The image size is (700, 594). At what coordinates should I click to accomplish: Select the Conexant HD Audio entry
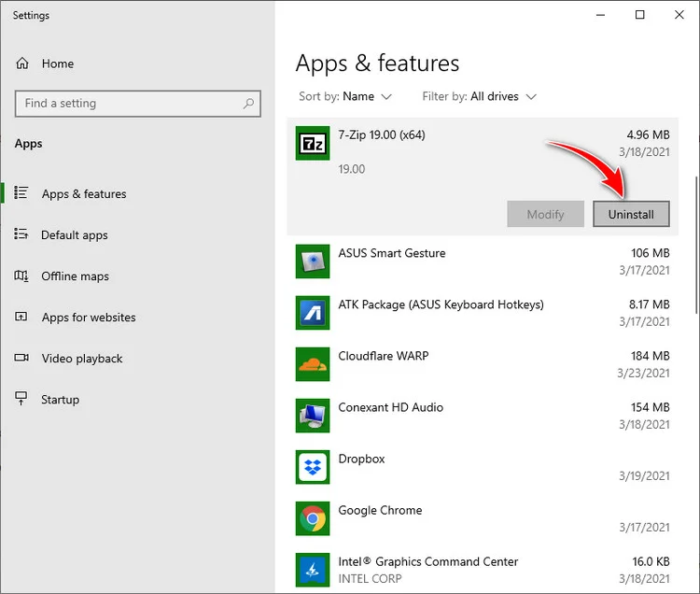[483, 416]
